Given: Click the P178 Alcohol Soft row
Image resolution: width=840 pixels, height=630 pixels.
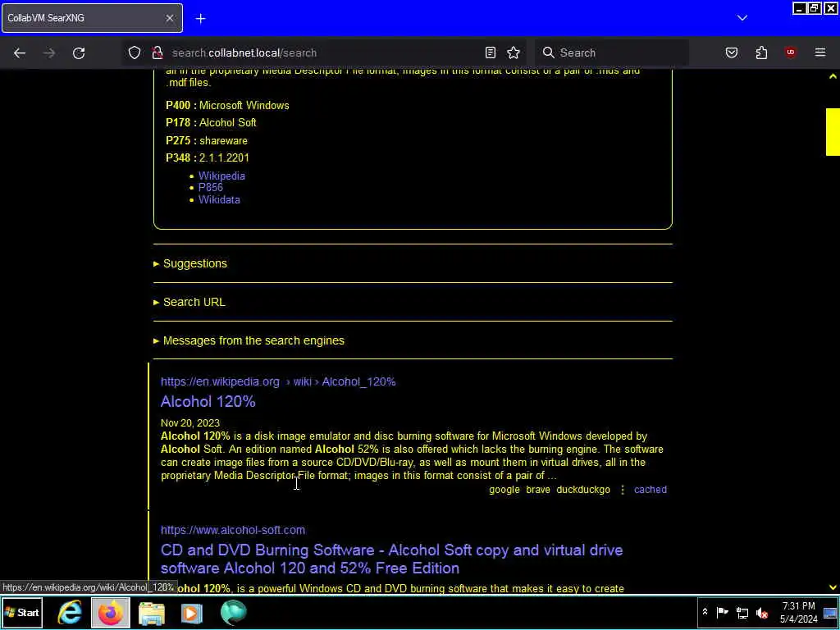Looking at the screenshot, I should pos(211,123).
